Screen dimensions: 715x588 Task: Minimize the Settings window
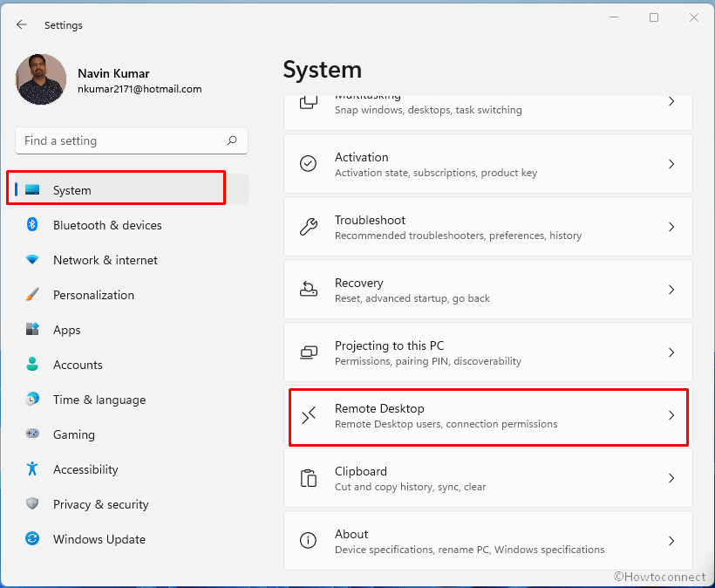tap(614, 17)
